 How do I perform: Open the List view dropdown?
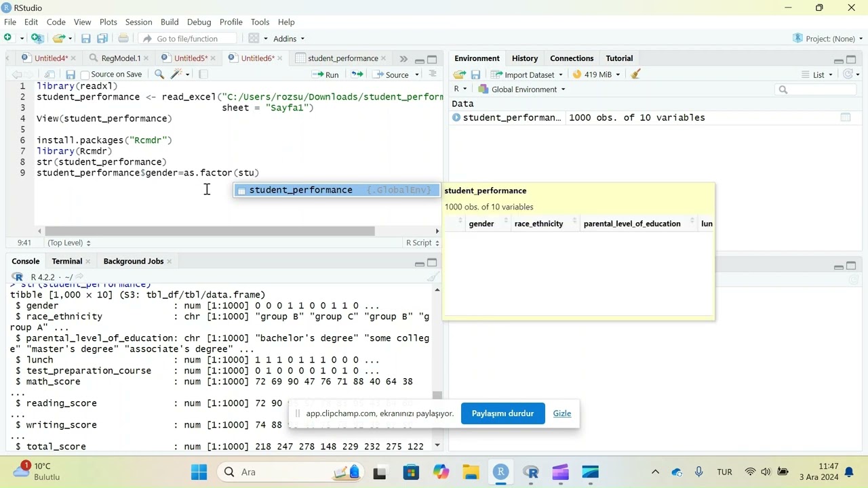(x=817, y=75)
